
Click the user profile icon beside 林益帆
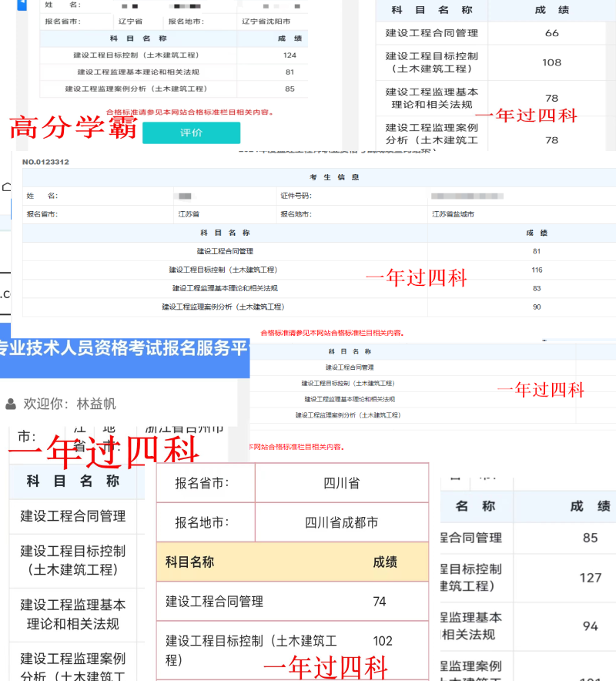point(9,404)
